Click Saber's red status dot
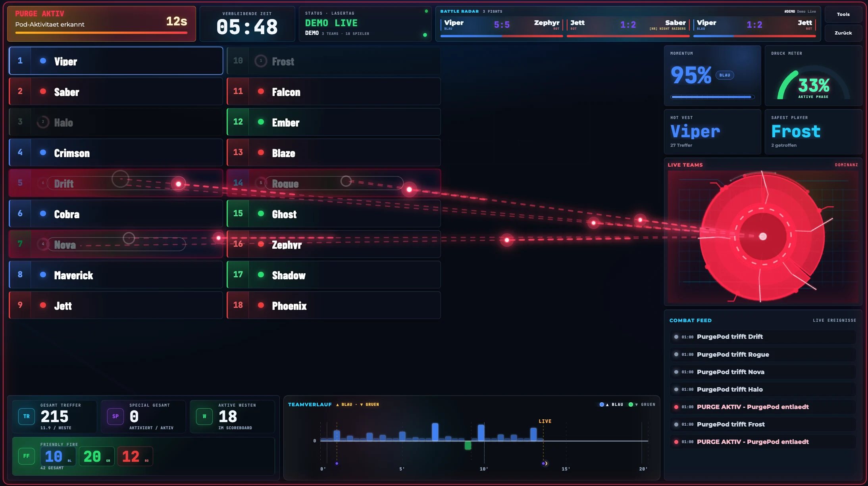The image size is (868, 486). pos(43,91)
